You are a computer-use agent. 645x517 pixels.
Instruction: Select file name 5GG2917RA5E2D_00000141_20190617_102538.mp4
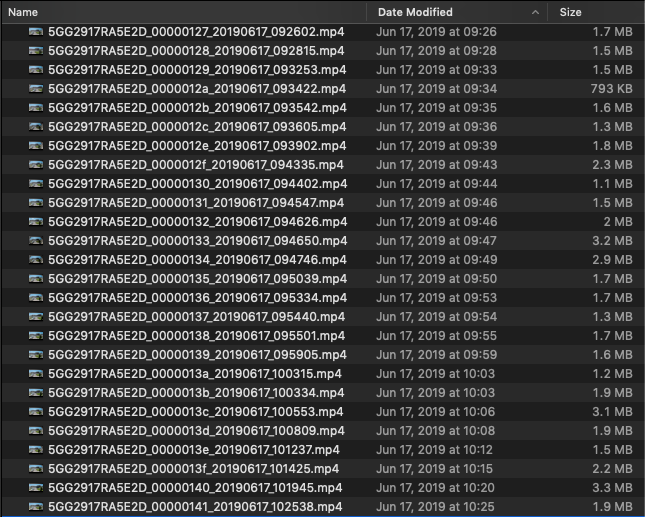click(x=195, y=507)
